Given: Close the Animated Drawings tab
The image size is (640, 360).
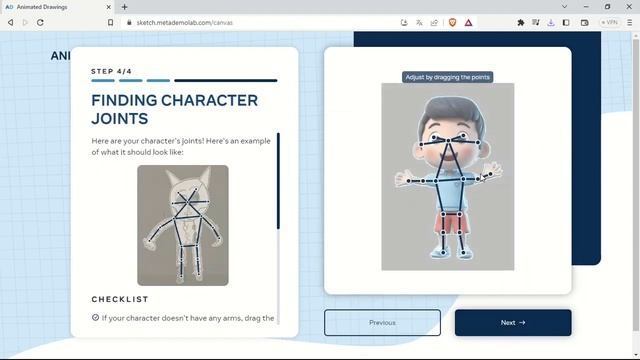Looking at the screenshot, I should pyautogui.click(x=109, y=7).
